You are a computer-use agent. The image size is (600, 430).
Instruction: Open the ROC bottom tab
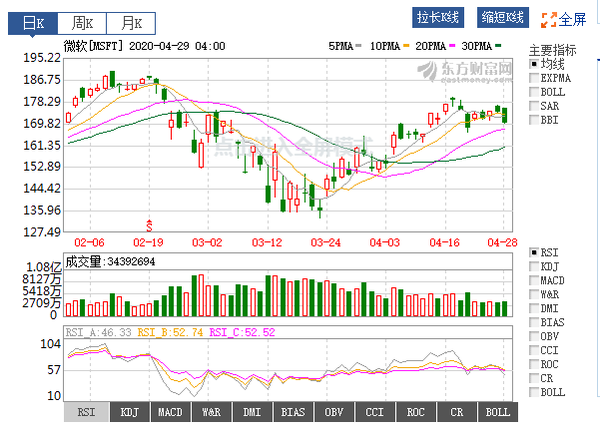click(x=416, y=412)
